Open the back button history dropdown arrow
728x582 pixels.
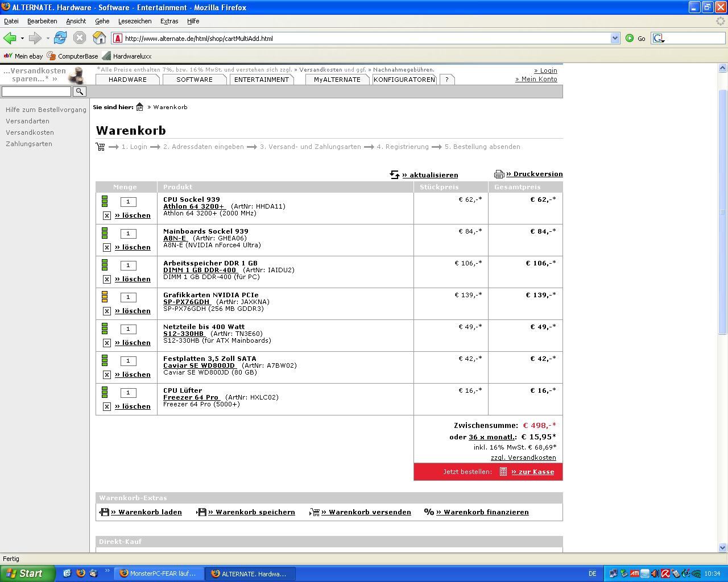point(22,38)
